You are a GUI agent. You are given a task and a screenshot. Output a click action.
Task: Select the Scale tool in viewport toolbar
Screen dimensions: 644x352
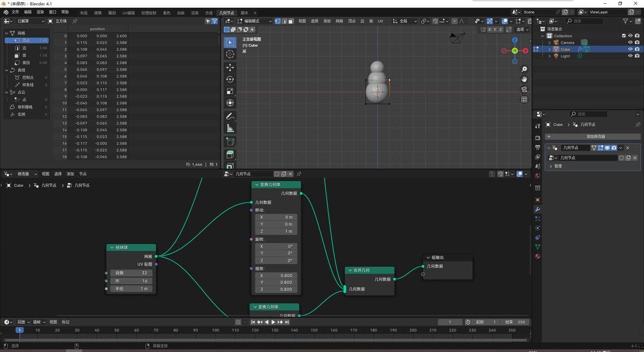(x=230, y=91)
